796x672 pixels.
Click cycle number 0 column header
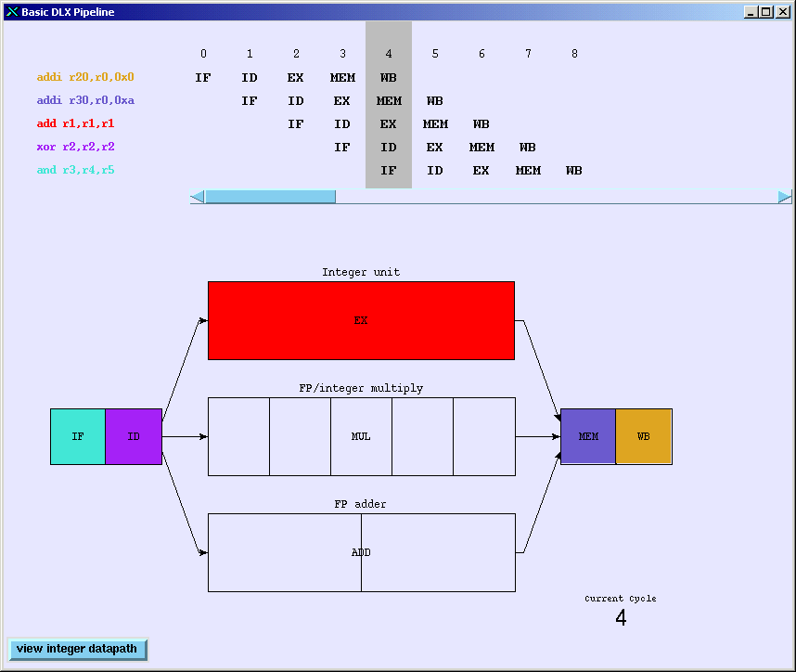coord(203,54)
